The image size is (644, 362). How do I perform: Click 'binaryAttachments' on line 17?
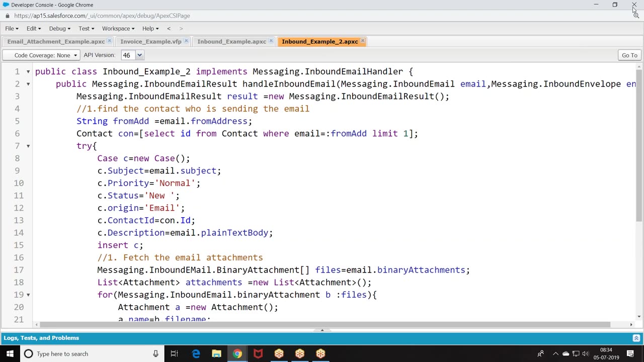[x=421, y=270]
